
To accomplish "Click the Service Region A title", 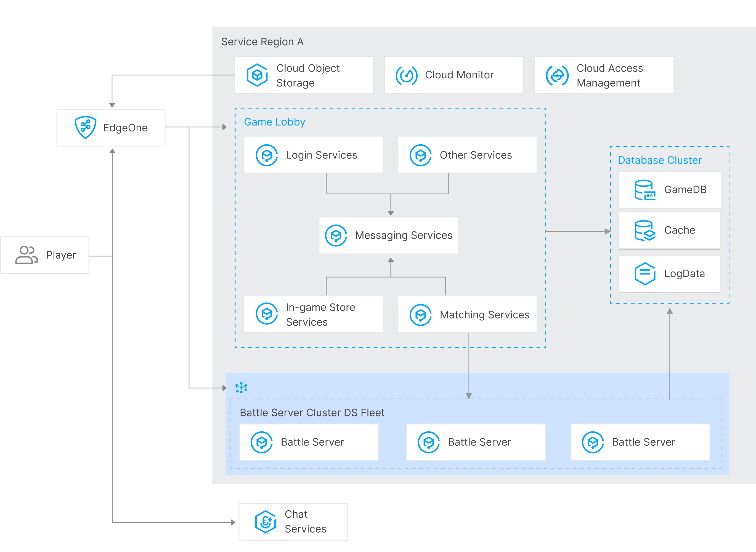I will [262, 42].
